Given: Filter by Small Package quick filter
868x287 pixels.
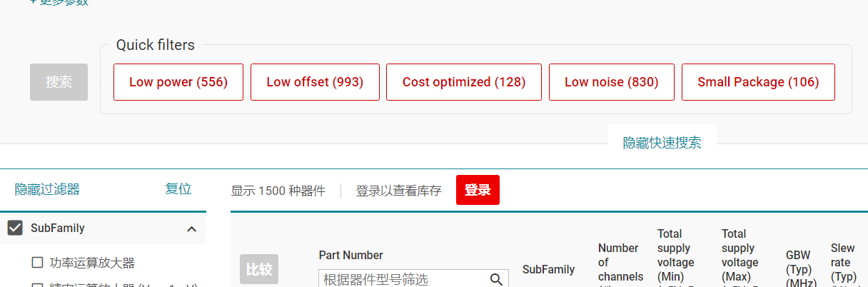Looking at the screenshot, I should click(x=758, y=82).
